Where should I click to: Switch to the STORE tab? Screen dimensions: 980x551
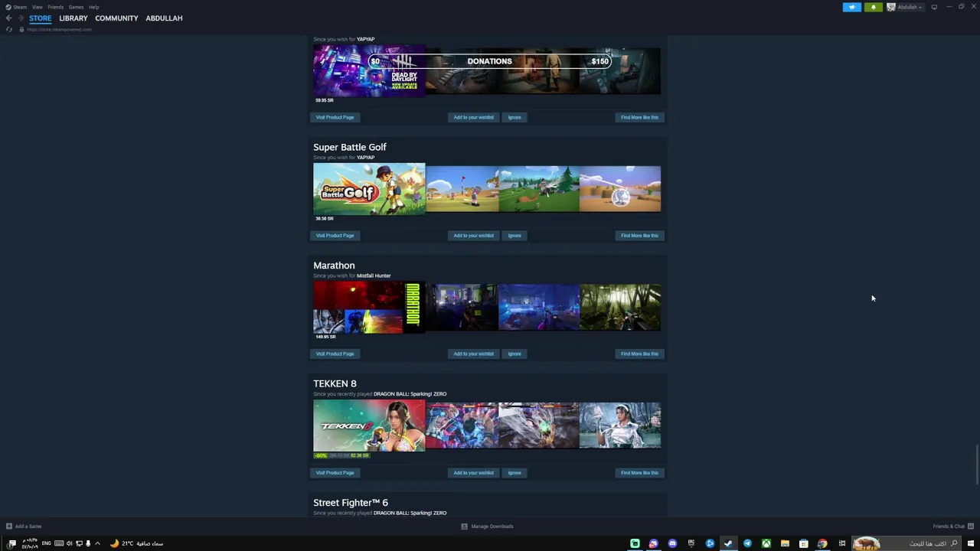pos(40,18)
